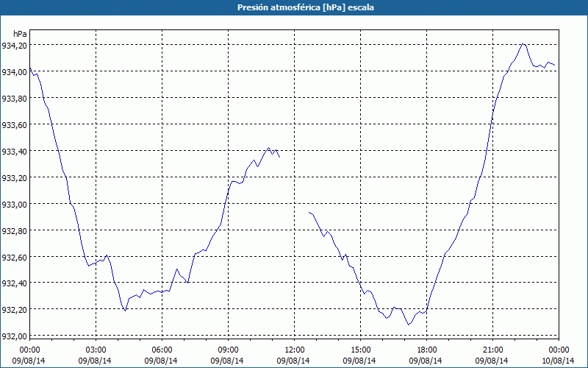Screen dimensions: 588x368
Task: Click the 03:00 time axis label
Action: coord(96,350)
